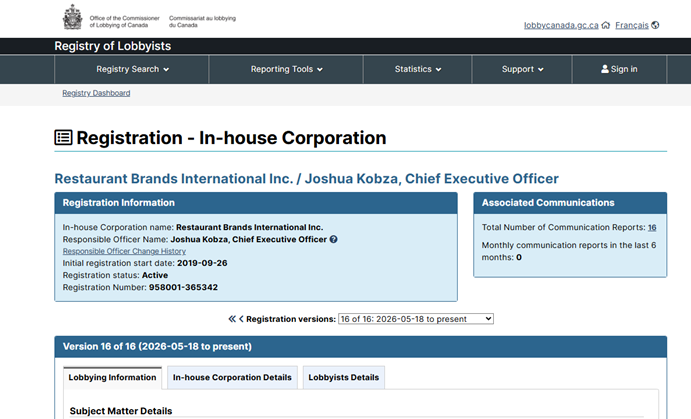This screenshot has width=691, height=419.
Task: Click the Registration status Active value
Action: (x=155, y=275)
